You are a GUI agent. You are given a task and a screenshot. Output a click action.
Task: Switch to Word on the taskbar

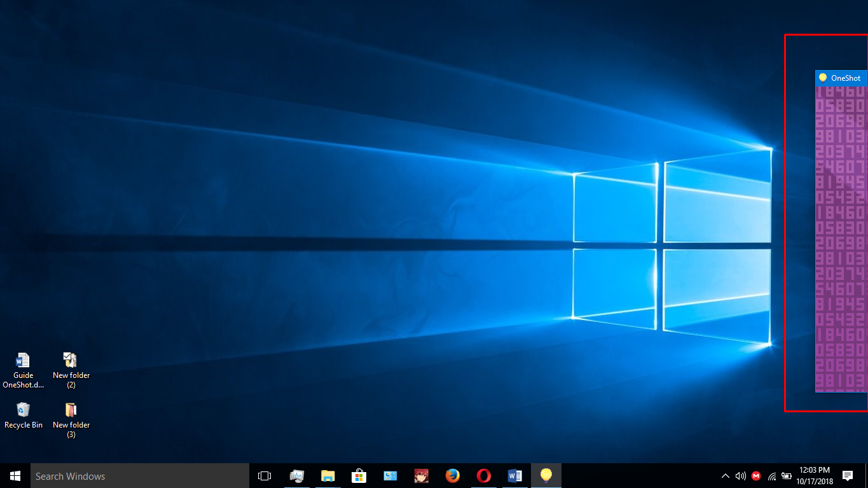tap(514, 476)
